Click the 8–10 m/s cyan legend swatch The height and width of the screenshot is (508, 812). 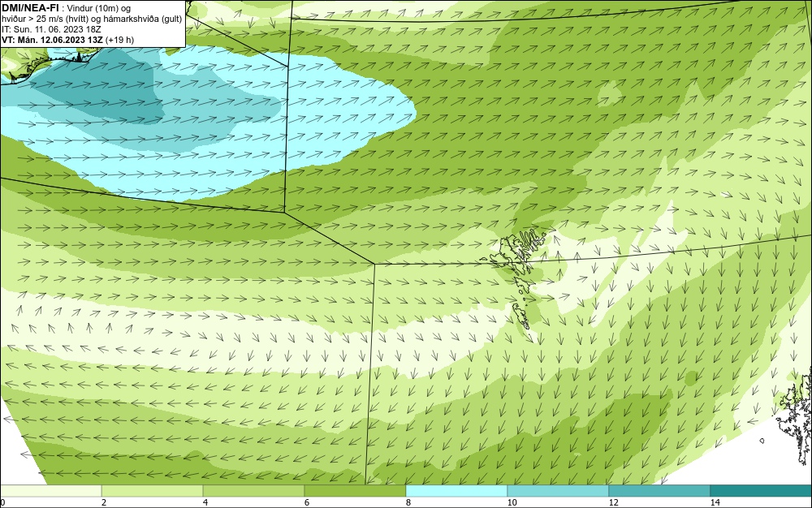tap(456, 491)
